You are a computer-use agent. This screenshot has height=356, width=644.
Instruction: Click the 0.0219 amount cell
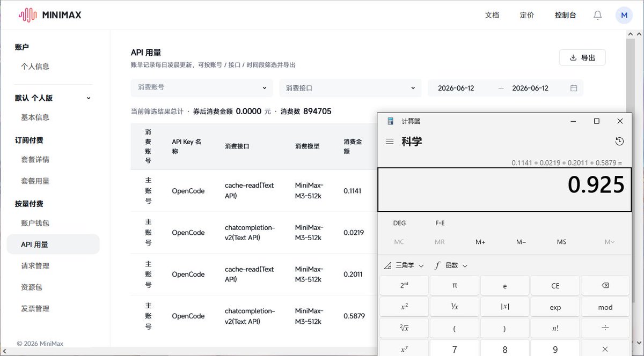[354, 233]
